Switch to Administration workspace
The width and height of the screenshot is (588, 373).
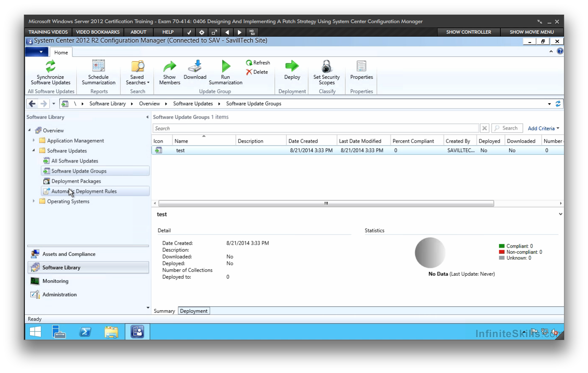(88, 295)
